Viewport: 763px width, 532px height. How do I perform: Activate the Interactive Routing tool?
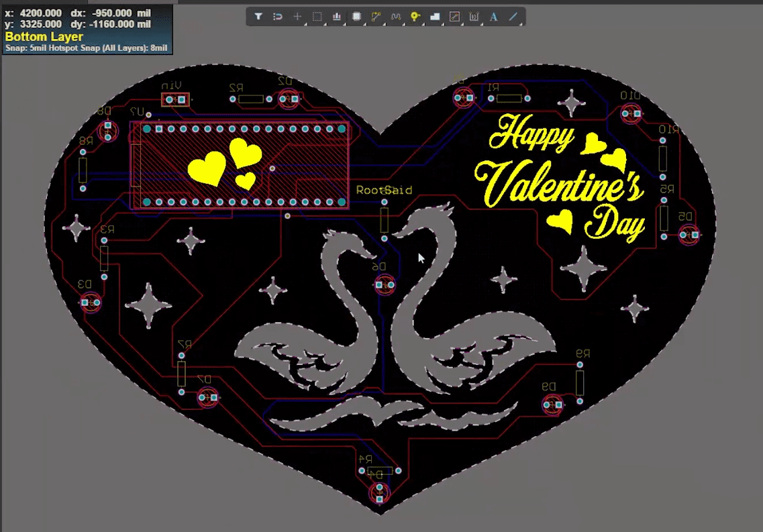click(x=375, y=17)
